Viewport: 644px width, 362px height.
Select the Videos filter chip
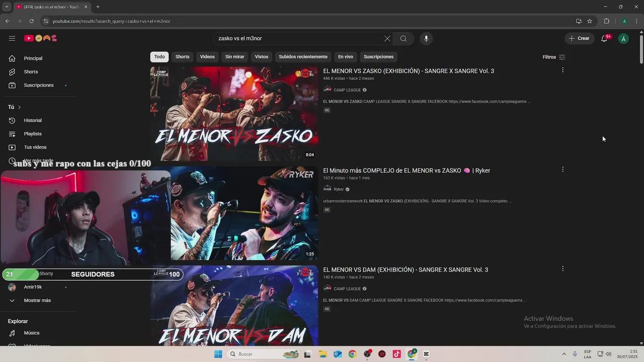coord(207,57)
